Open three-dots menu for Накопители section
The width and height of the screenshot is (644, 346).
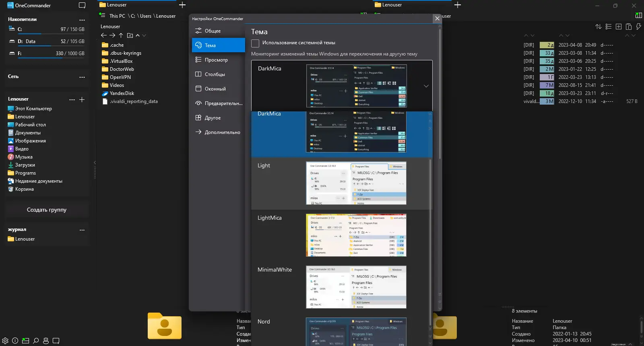(82, 20)
